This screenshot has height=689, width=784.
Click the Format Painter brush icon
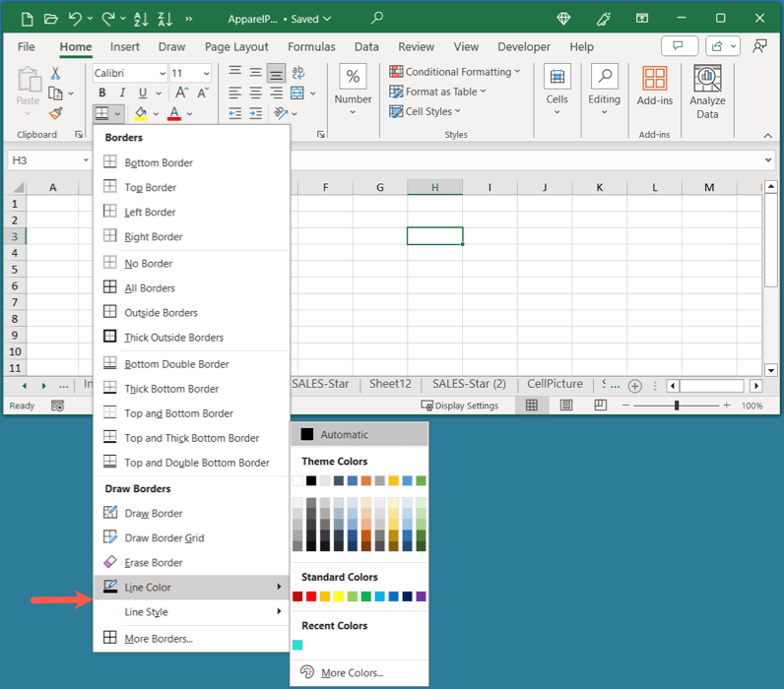coord(55,113)
